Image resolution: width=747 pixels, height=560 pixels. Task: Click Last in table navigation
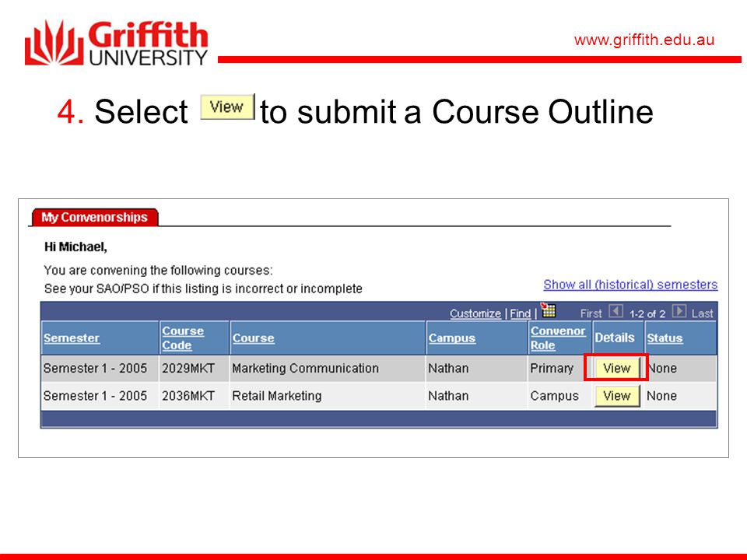702,313
